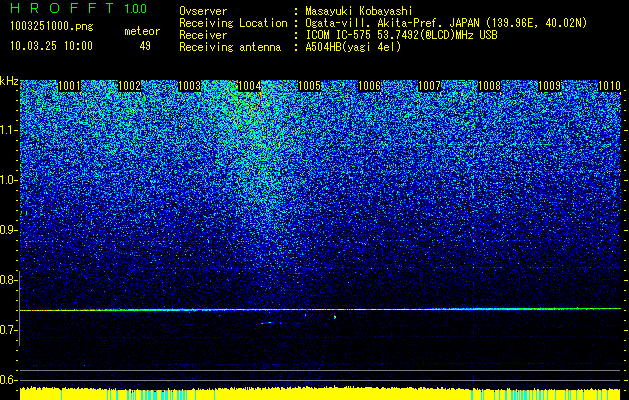Click the Receiving antenna label
The width and height of the screenshot is (629, 400).
(230, 47)
